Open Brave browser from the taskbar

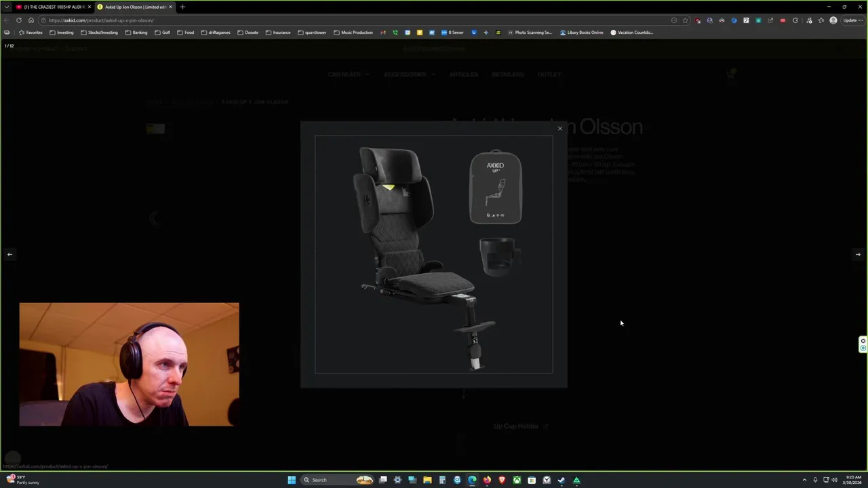pos(502,480)
